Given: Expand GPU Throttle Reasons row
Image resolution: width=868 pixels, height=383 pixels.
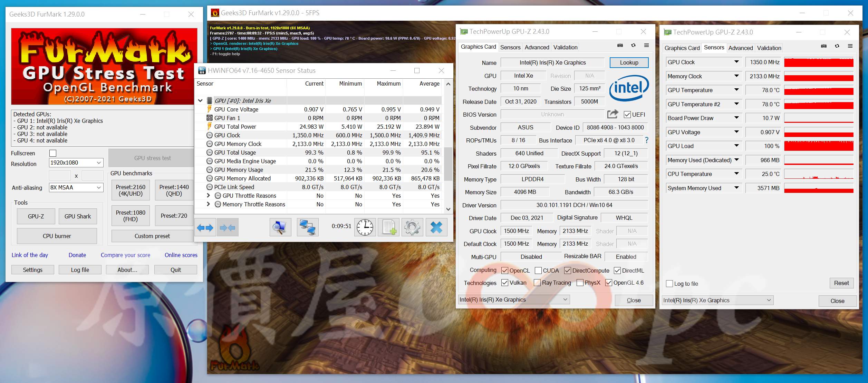Looking at the screenshot, I should (208, 195).
